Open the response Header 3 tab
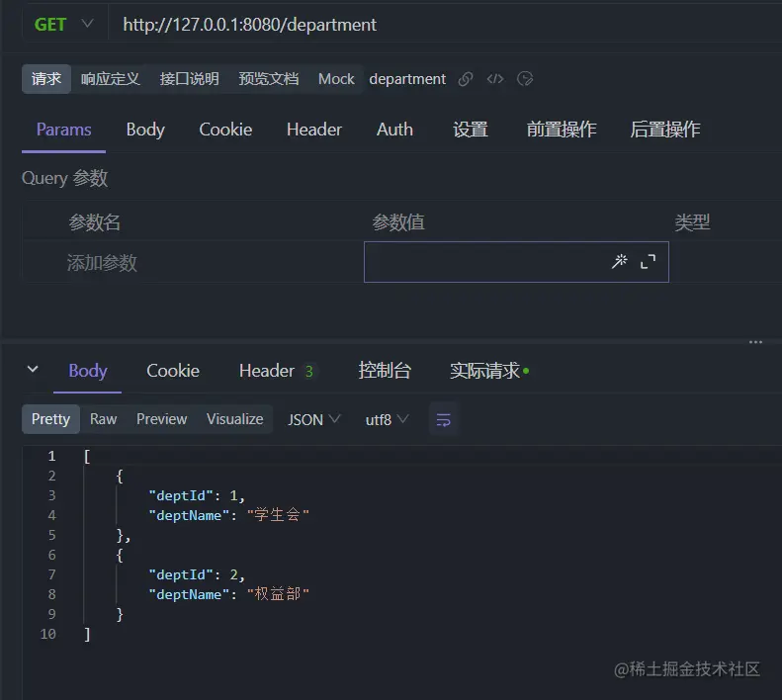782x700 pixels. coord(276,371)
